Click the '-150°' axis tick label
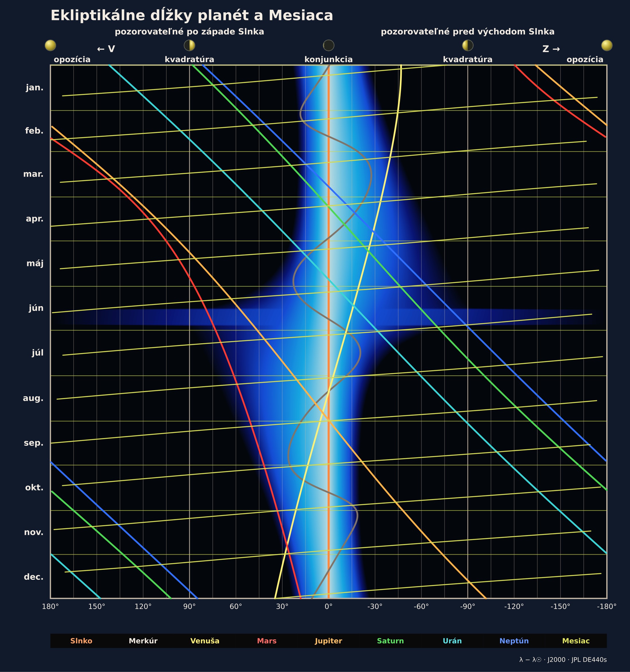Image resolution: width=630 pixels, height=672 pixels. (x=560, y=606)
